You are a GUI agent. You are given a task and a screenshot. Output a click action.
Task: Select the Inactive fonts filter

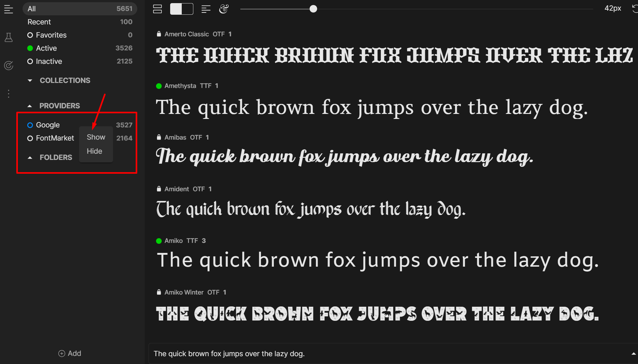pyautogui.click(x=49, y=61)
